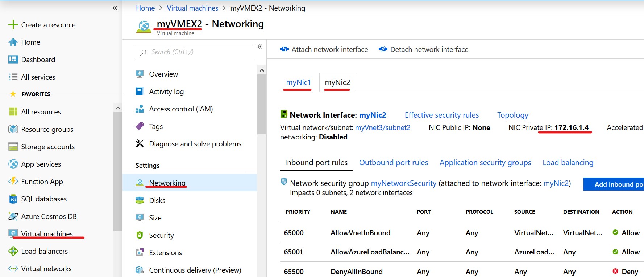Click the Azure Cosmos DB planet icon

[13, 216]
